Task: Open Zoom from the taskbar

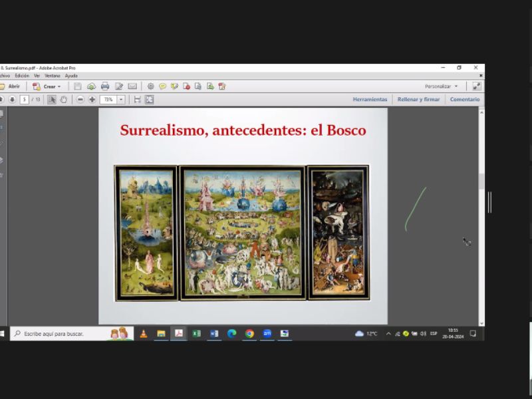Action: [267, 334]
